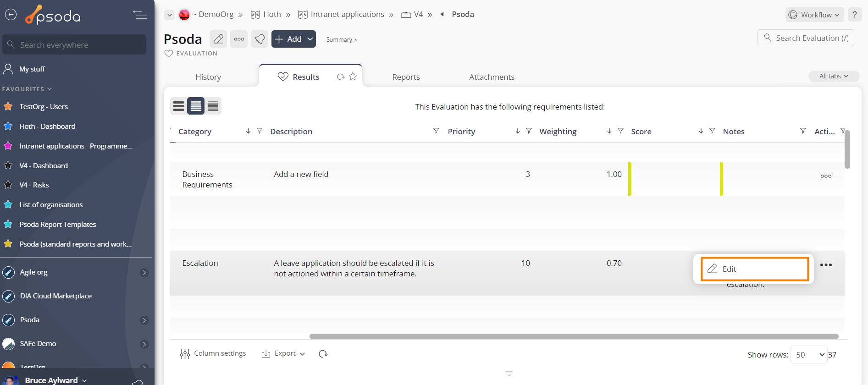Sort by the Weighting column arrow
The image size is (868, 385).
pos(609,131)
